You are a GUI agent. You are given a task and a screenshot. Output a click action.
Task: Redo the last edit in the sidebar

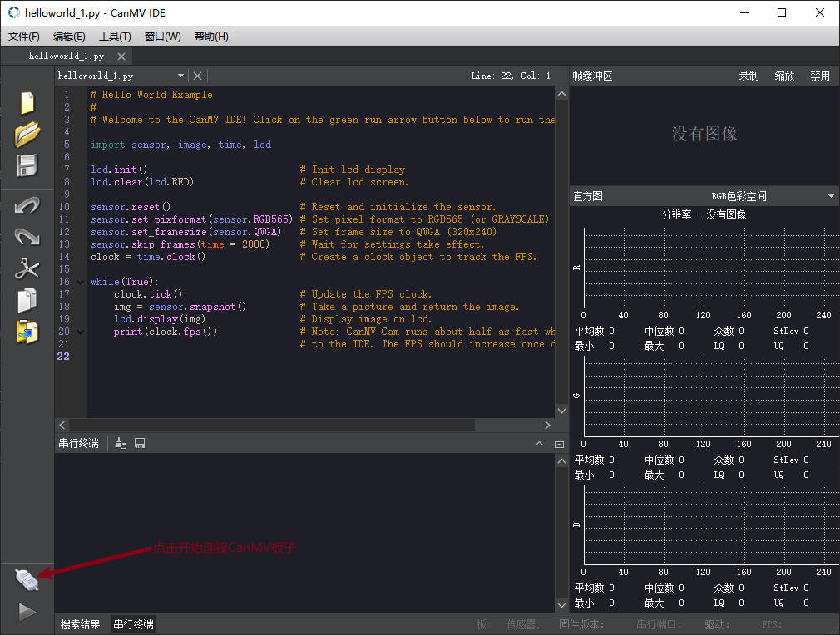[x=27, y=236]
